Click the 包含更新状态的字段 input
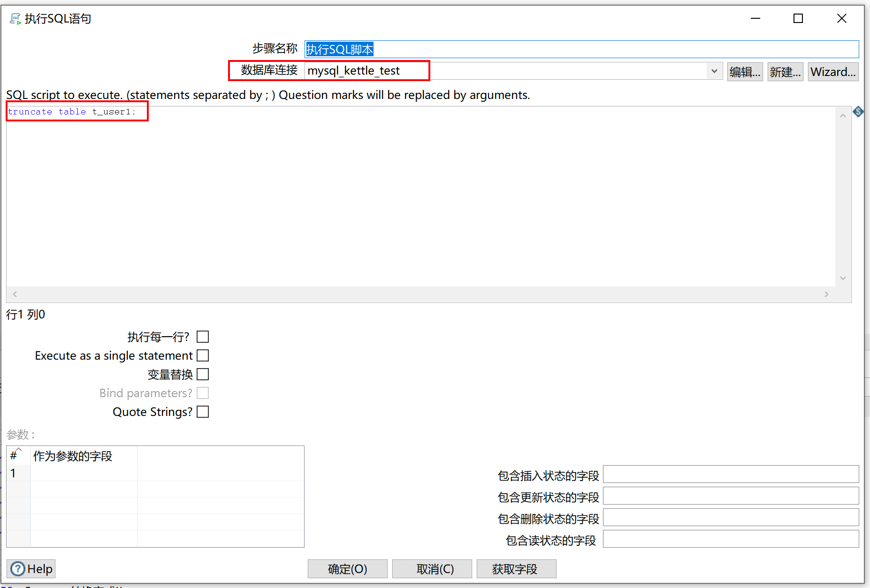This screenshot has height=588, width=870. click(x=731, y=496)
